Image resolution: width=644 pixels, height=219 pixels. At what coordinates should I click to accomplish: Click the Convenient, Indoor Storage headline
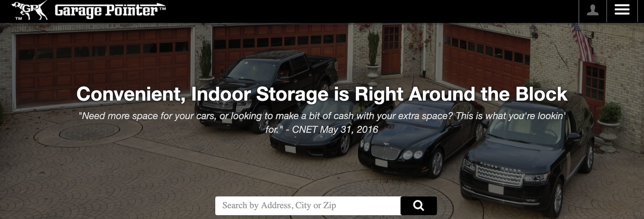(x=322, y=94)
